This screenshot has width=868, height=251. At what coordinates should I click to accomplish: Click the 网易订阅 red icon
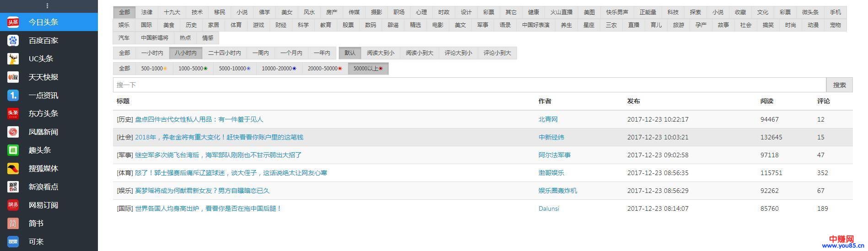[13, 205]
